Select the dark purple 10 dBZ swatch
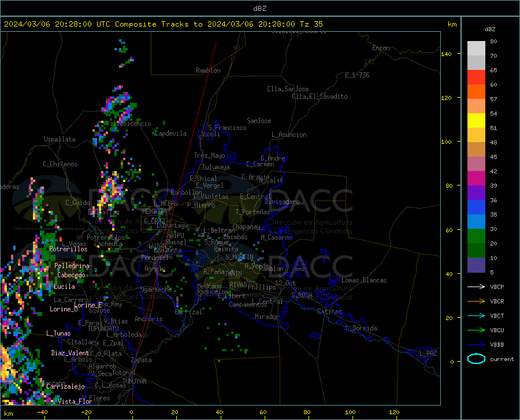This screenshot has height=420, width=520. point(476,265)
